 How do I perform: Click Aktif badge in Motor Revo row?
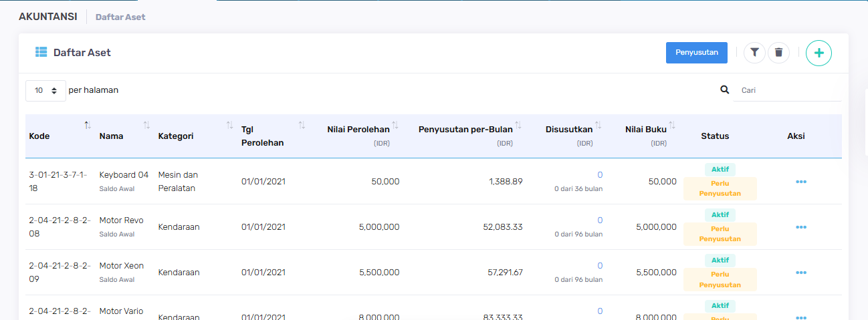click(720, 215)
